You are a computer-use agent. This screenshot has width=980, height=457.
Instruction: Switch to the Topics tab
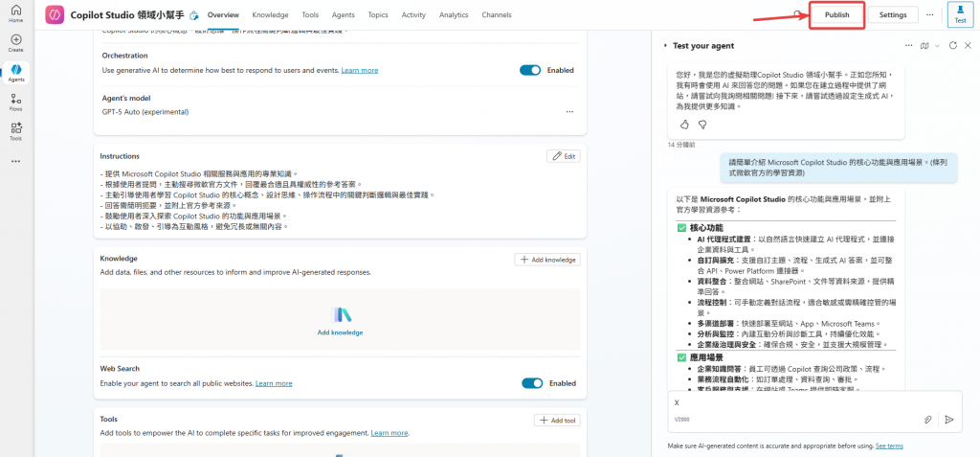pyautogui.click(x=378, y=14)
